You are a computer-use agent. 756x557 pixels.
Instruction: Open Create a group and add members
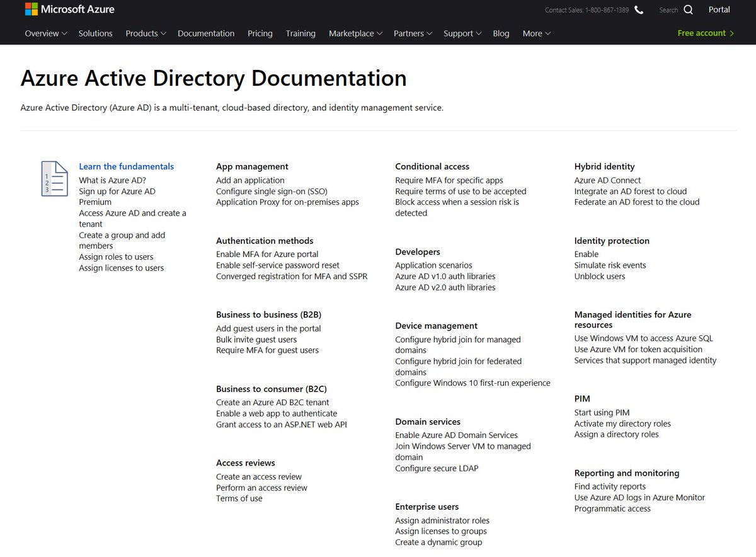coord(122,241)
